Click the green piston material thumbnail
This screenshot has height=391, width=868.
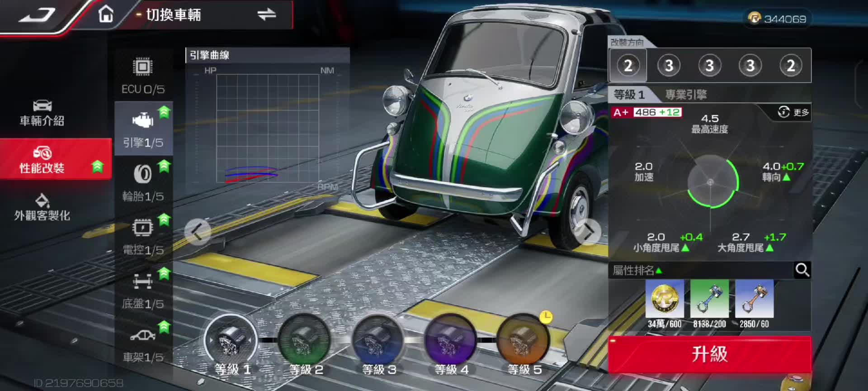(709, 299)
